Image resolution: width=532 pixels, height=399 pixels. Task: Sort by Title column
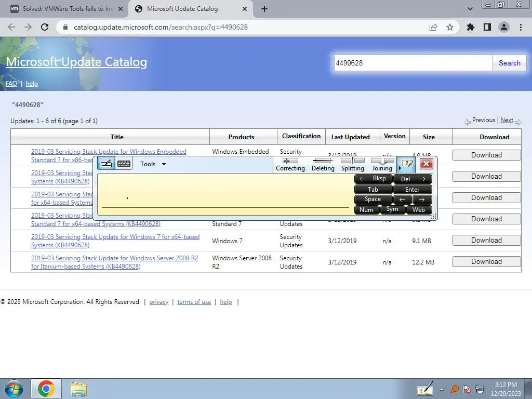[117, 137]
